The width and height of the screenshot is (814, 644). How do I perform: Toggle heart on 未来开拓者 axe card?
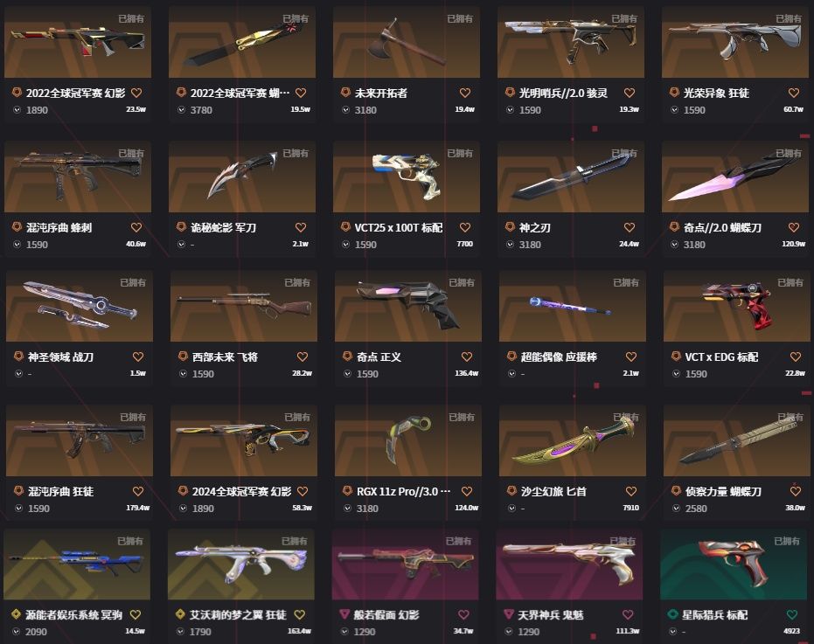(465, 93)
